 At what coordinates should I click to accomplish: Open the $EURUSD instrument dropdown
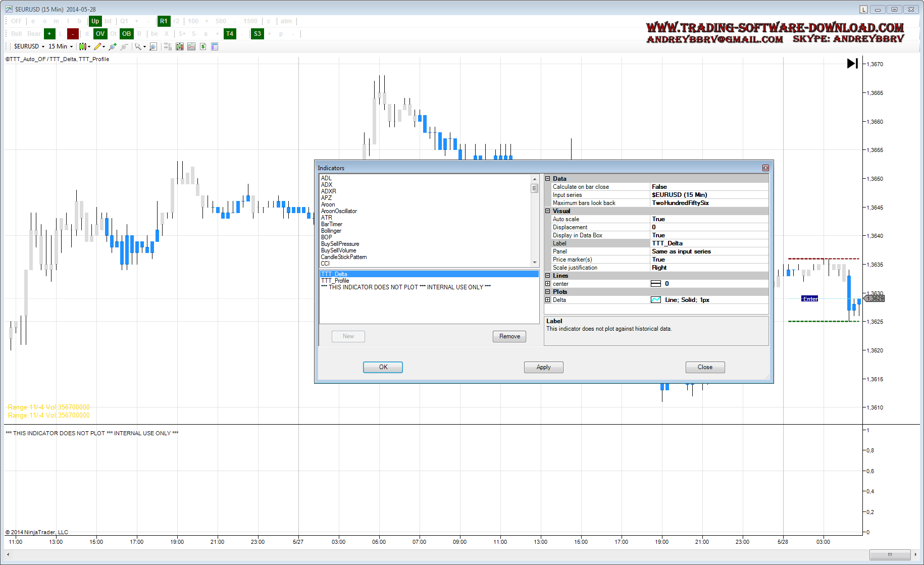point(29,46)
